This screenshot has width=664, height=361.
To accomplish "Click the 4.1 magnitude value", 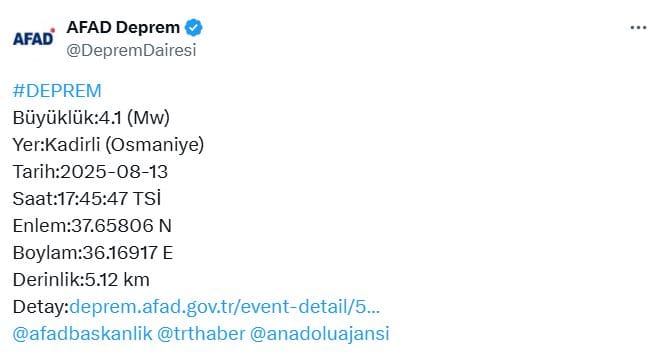I will (110, 118).
